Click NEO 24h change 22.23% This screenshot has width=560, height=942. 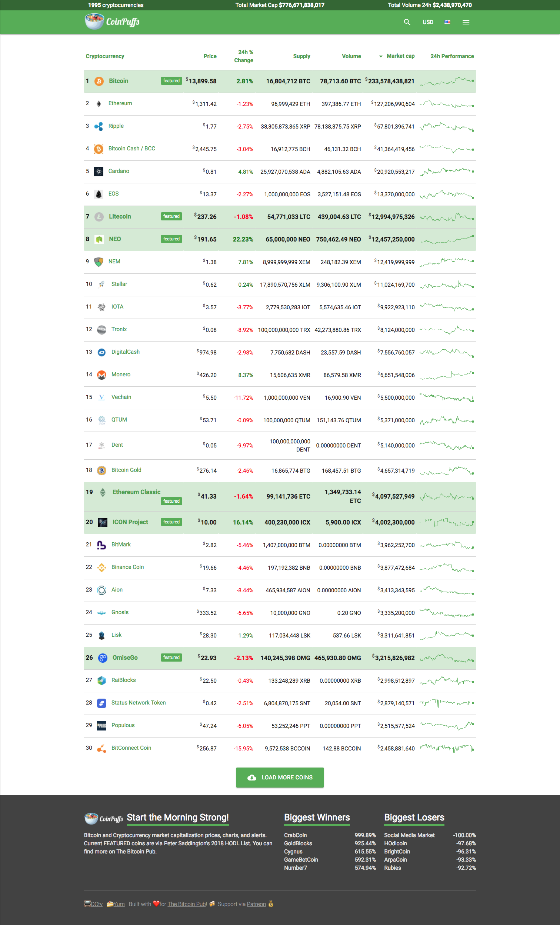coord(243,239)
